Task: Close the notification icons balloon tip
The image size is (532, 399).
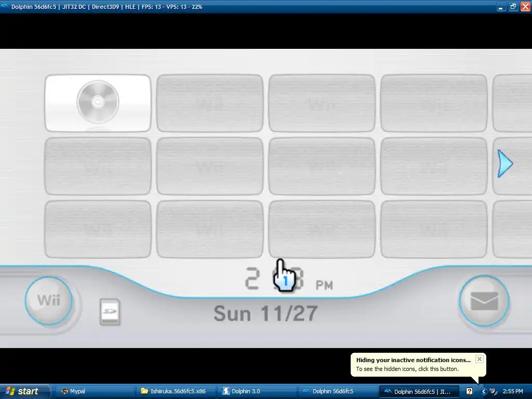Action: tap(479, 359)
